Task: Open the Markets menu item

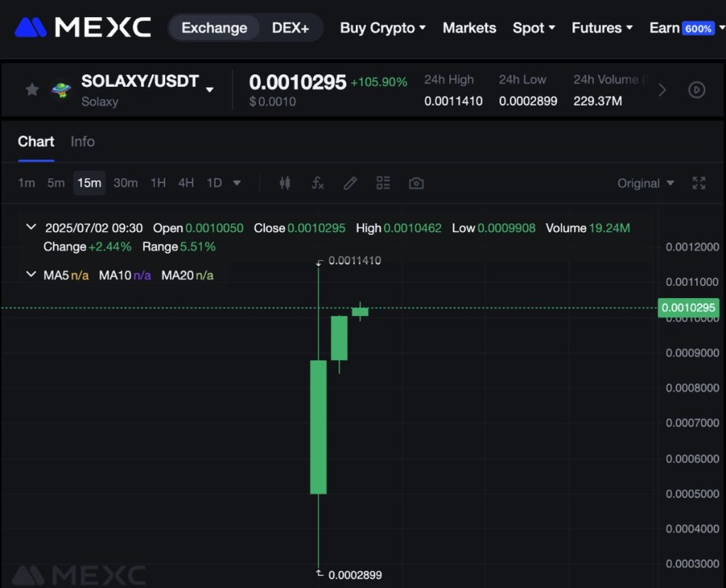Action: point(469,28)
